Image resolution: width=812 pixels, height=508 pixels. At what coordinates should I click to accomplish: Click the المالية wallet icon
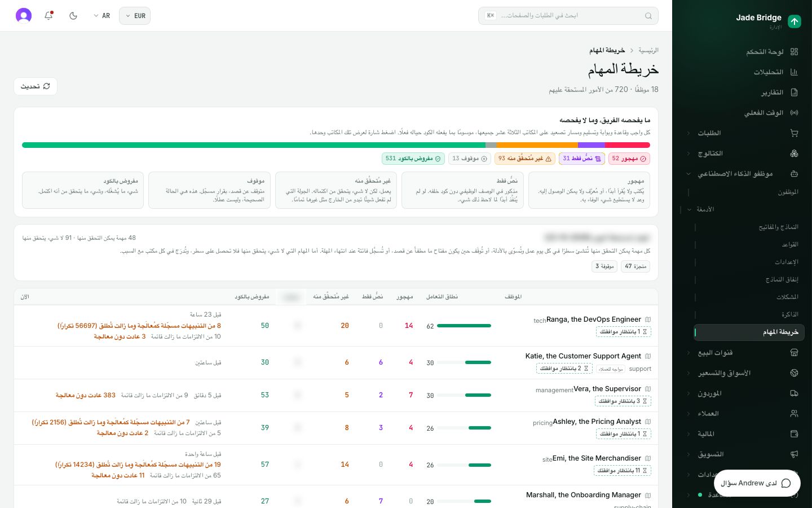(794, 434)
